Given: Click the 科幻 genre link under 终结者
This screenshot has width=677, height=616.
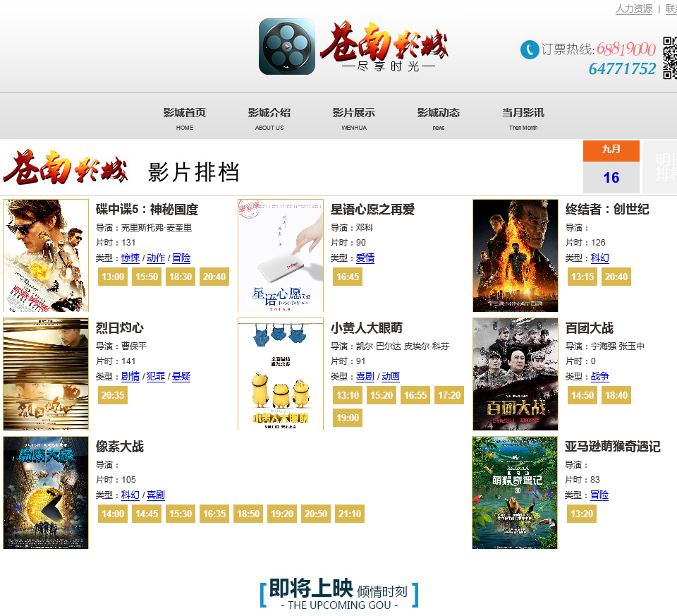Looking at the screenshot, I should coord(600,258).
